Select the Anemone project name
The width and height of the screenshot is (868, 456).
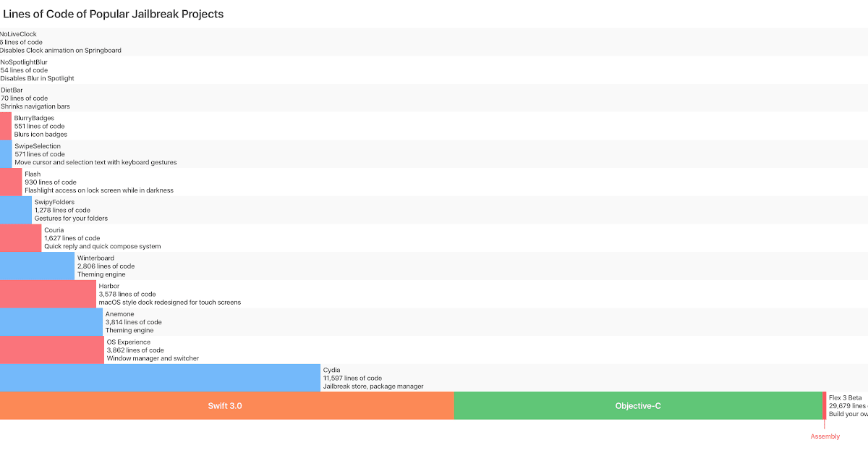pos(119,314)
